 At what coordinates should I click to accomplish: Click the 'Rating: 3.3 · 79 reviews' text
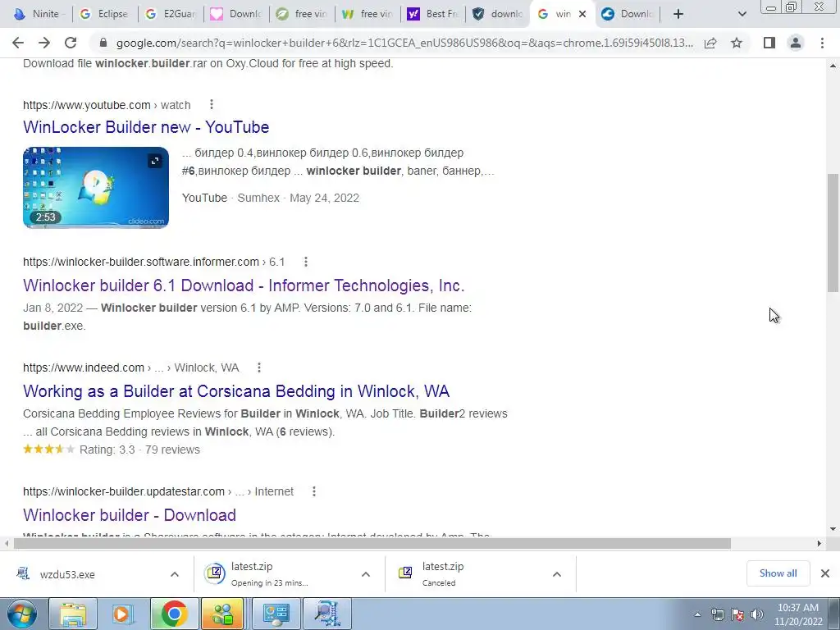139,450
